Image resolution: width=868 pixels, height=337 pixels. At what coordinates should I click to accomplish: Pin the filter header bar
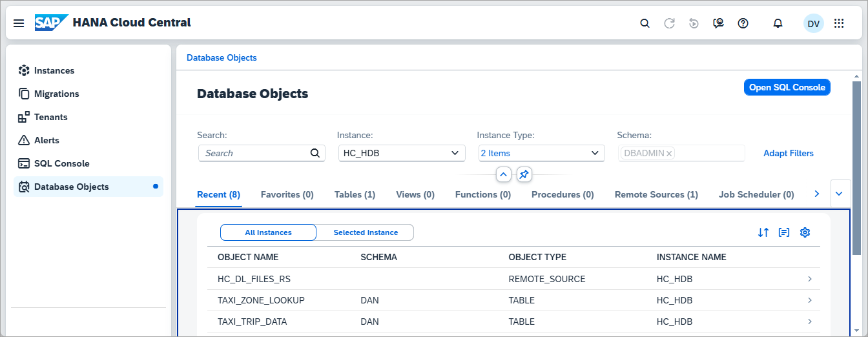(524, 174)
